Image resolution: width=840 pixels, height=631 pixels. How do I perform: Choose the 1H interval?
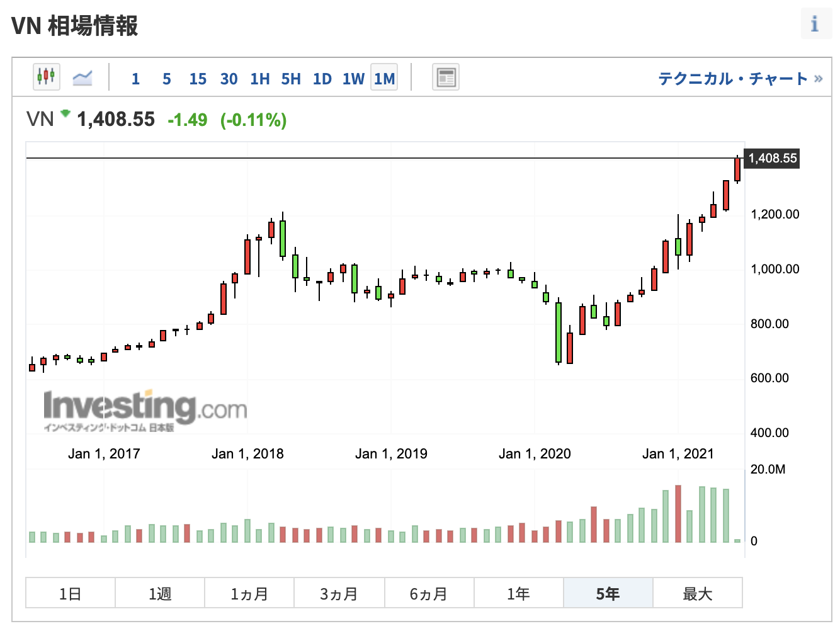(260, 79)
